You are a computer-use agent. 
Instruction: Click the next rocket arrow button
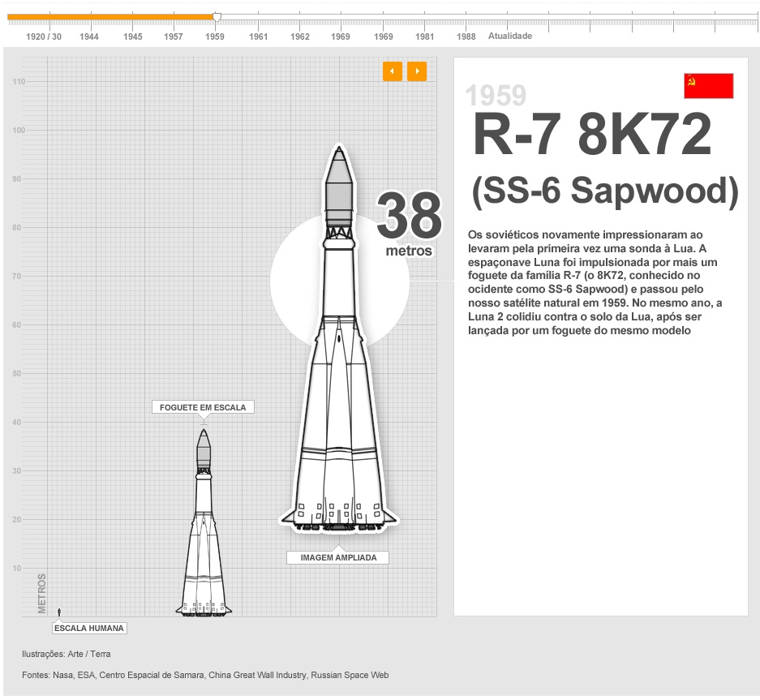click(417, 71)
